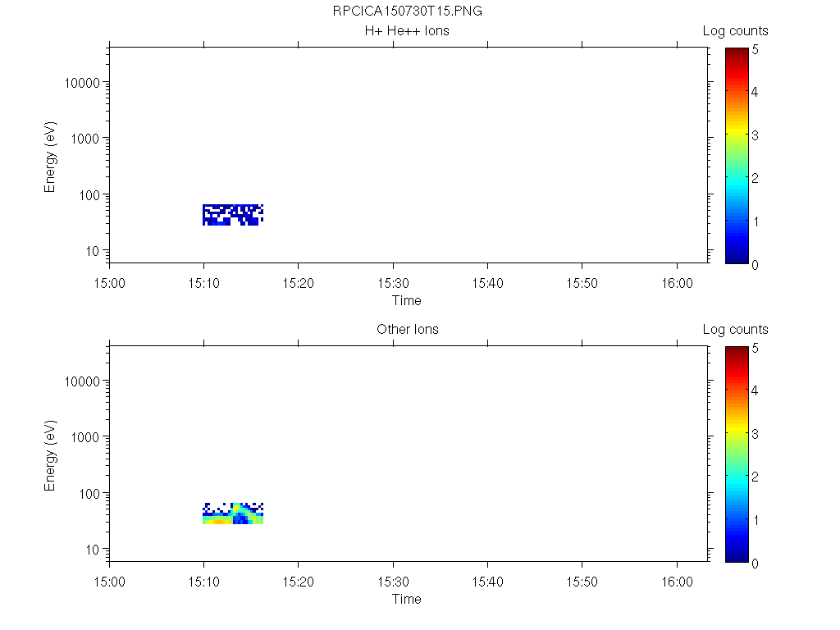This screenshot has width=840, height=630.
Task: Click the 'Time' axis label under the Other Ions plot
Action: [x=407, y=599]
